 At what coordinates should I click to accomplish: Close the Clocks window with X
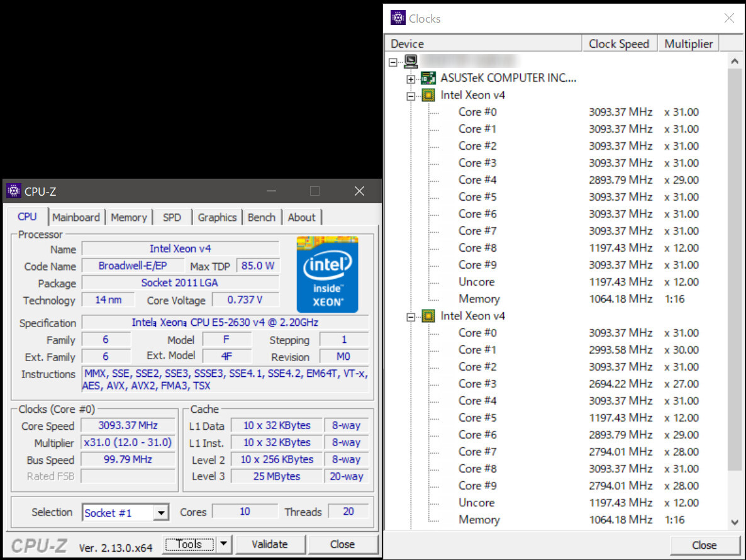pyautogui.click(x=729, y=18)
